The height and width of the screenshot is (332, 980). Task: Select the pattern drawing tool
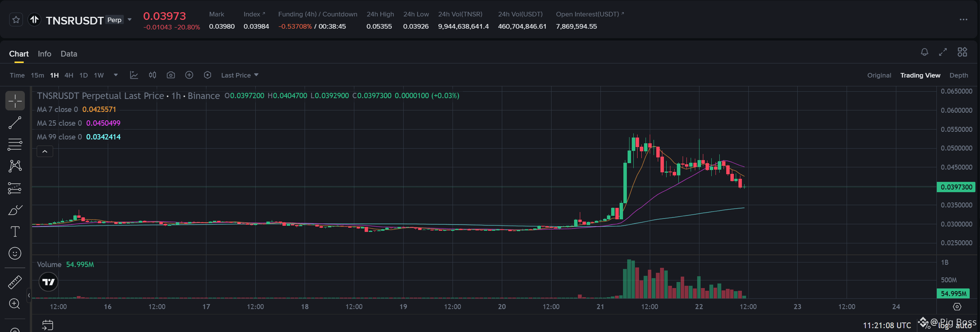15,166
